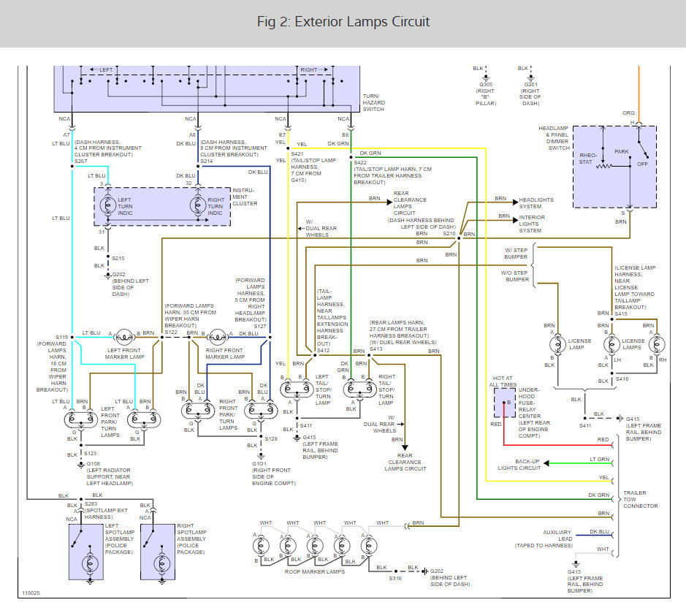686x616 pixels.
Task: Click the LH license lamp bulb symbol
Action: [x=611, y=344]
